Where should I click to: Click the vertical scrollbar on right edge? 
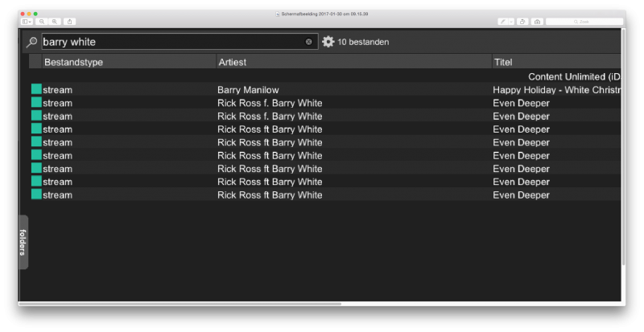click(x=623, y=147)
